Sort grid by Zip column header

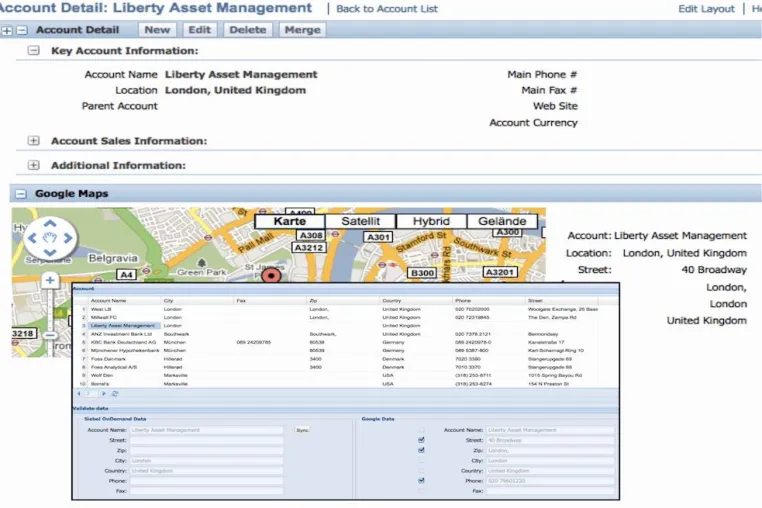343,300
